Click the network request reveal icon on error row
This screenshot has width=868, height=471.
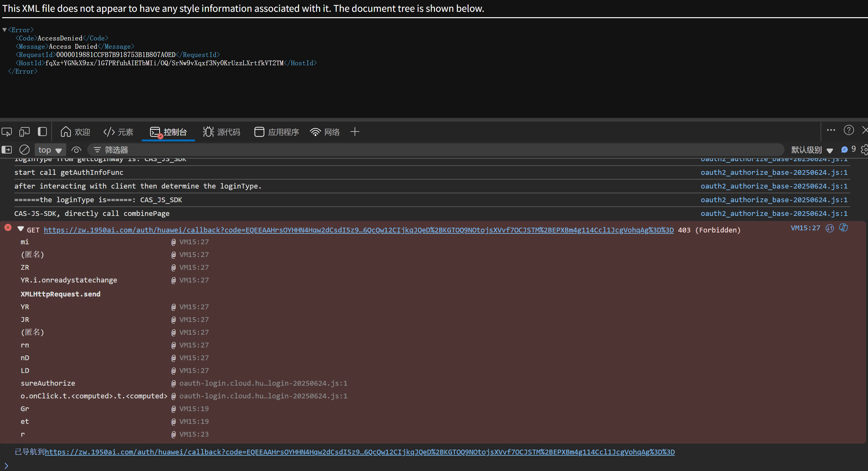[829, 228]
